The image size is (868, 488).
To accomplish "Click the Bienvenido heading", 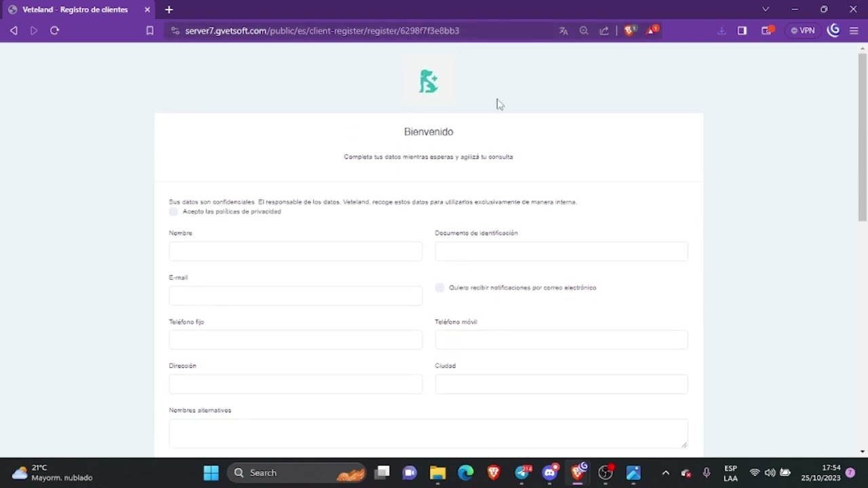I will coord(429,131).
